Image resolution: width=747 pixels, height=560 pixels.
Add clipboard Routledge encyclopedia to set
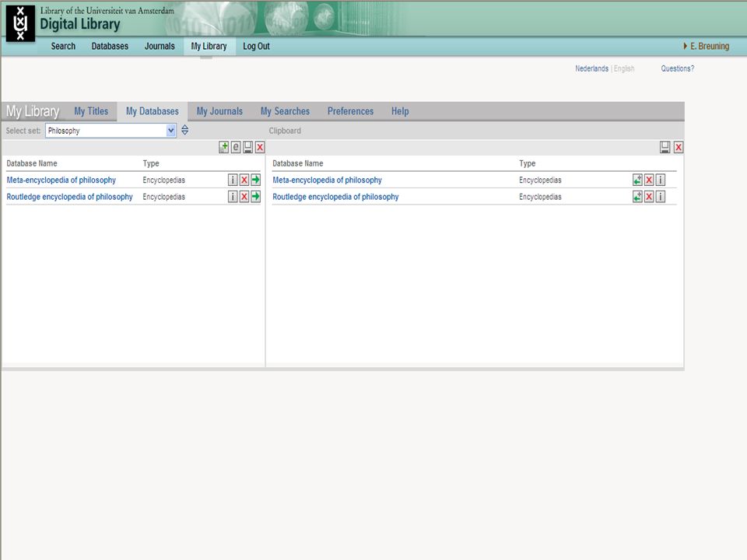(x=637, y=197)
